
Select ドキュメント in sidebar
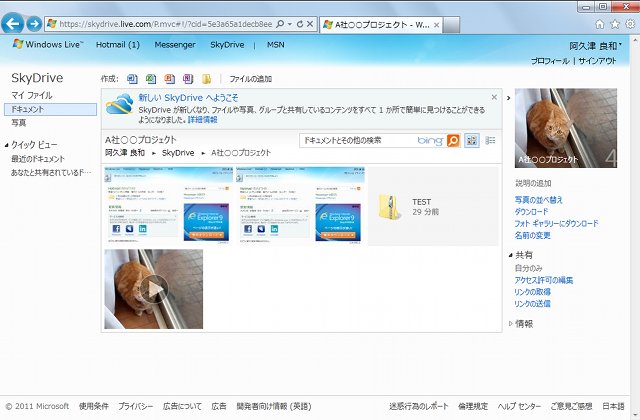pyautogui.click(x=51, y=109)
